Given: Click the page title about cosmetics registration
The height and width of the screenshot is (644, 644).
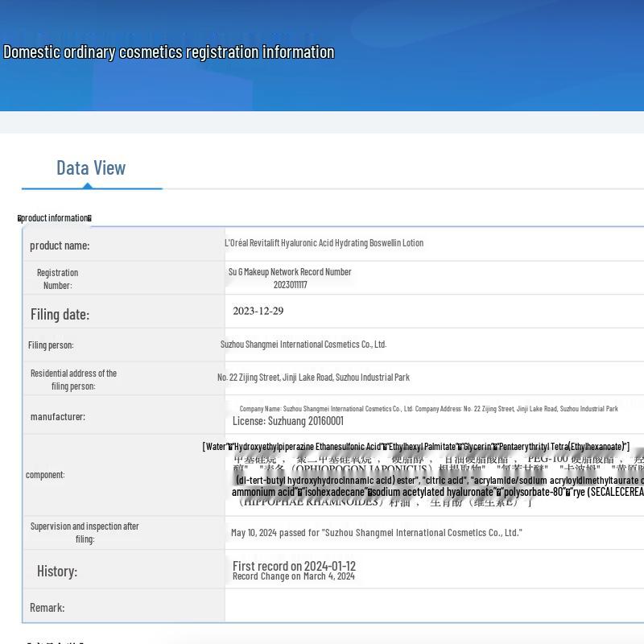Looking at the screenshot, I should (x=169, y=52).
